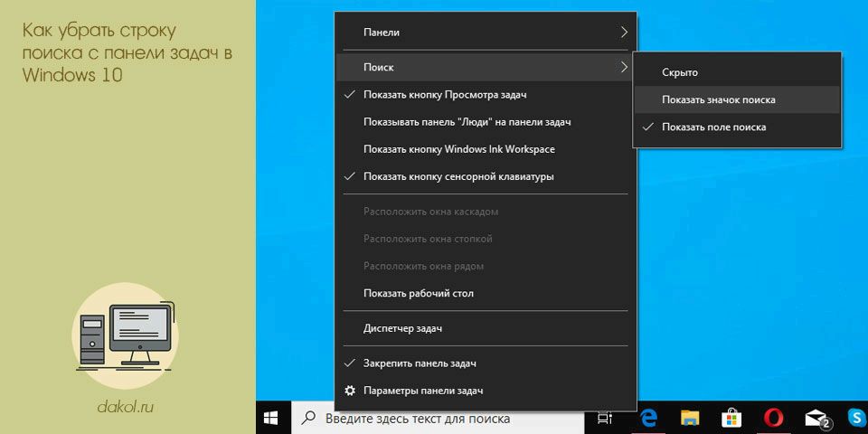This screenshot has width=868, height=434.
Task: Uncheck Закрепить панель задач
Action: tap(486, 363)
